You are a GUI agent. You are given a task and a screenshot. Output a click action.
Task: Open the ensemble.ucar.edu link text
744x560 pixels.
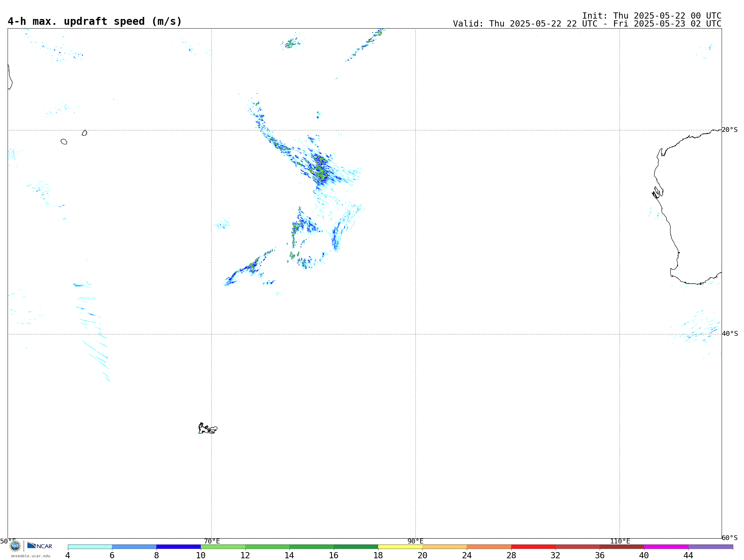(x=31, y=556)
